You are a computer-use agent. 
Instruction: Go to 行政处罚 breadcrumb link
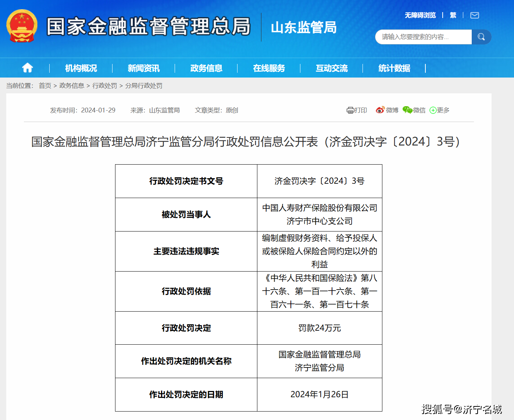click(104, 86)
